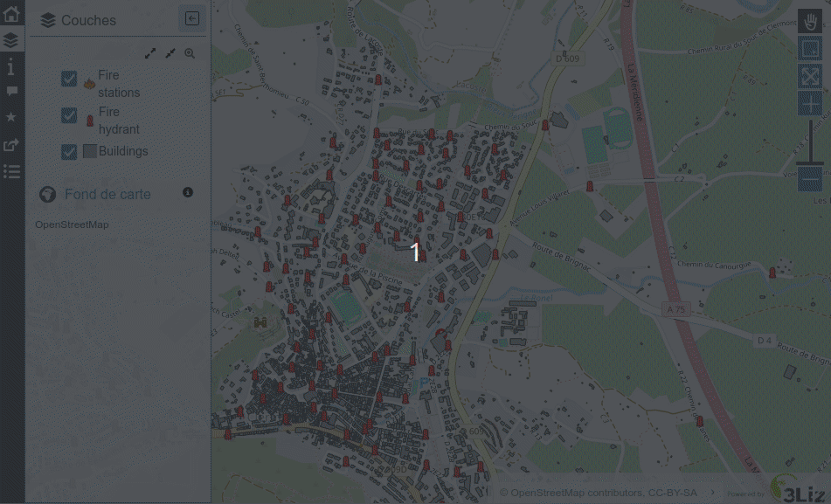Screen dimensions: 831x504
Task: Select the pan hand tool
Action: click(810, 22)
